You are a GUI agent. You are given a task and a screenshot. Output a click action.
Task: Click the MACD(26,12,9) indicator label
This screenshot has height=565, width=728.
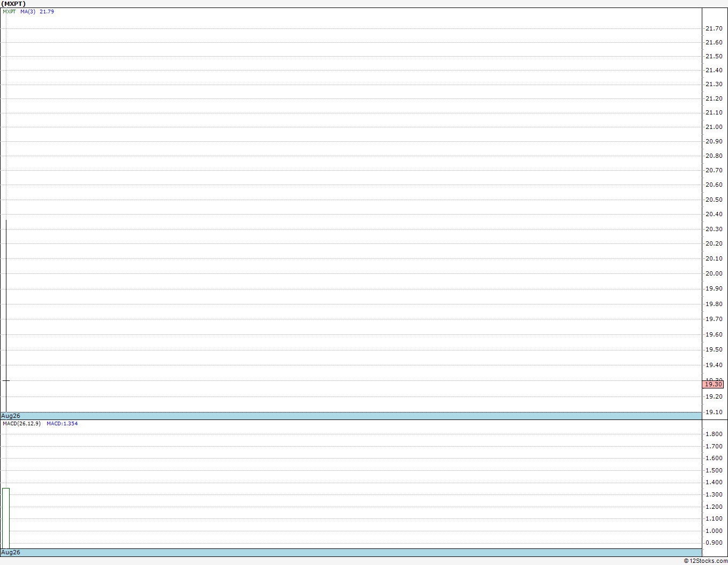21,424
